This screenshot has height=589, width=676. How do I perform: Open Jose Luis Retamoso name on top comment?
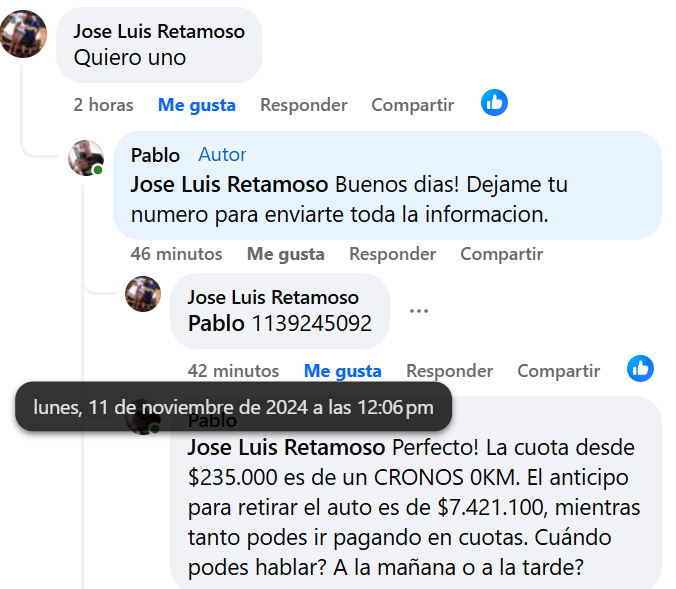159,31
